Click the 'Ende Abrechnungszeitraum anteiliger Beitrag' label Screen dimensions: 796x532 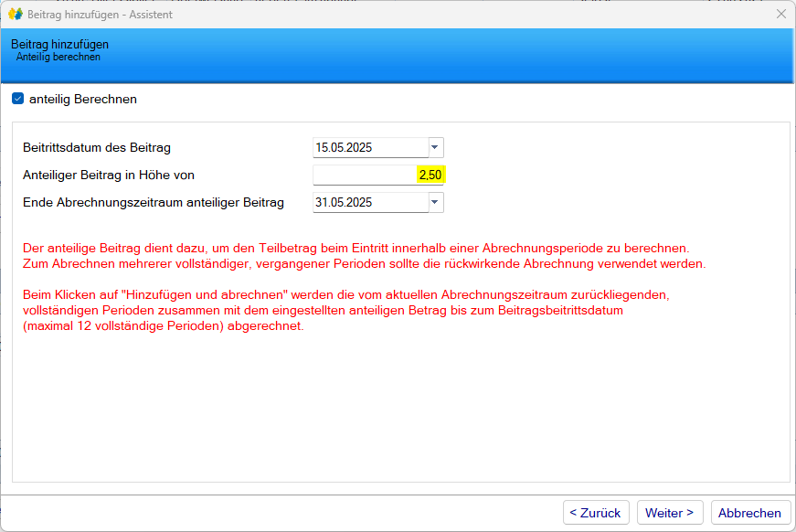coord(154,202)
